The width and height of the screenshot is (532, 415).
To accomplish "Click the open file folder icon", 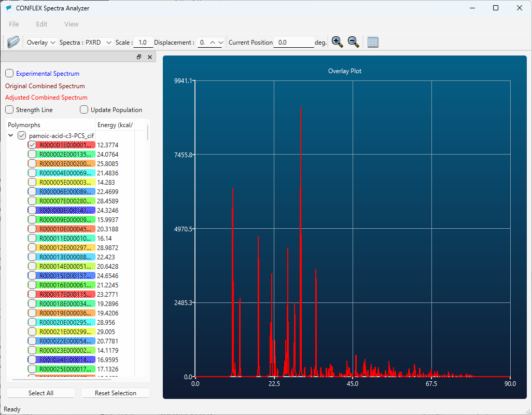I will click(13, 42).
